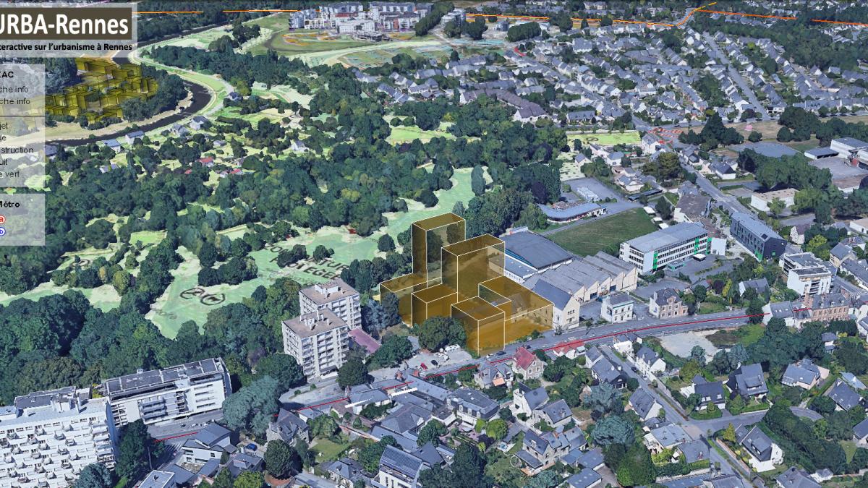Toggle the Espace vert legend entry
This screenshot has width=868, height=488.
tap(10, 174)
